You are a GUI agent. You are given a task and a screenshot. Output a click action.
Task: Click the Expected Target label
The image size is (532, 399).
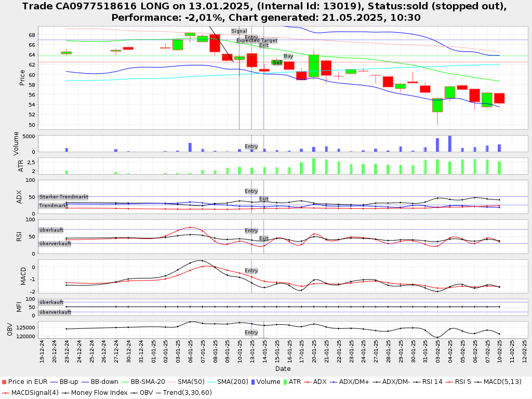[x=257, y=41]
